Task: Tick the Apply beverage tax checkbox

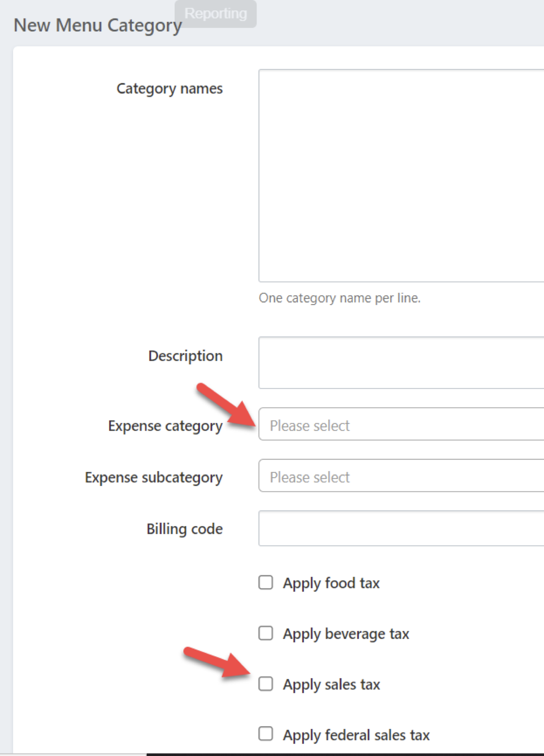Action: [266, 633]
